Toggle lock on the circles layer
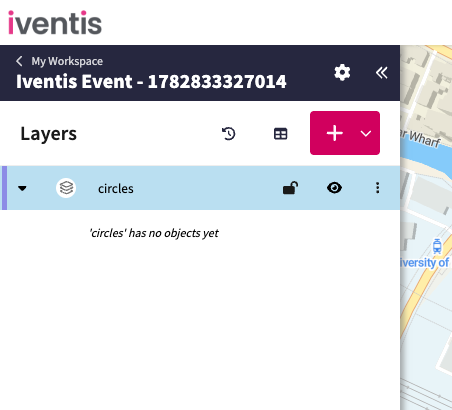452x410 pixels. pos(290,188)
